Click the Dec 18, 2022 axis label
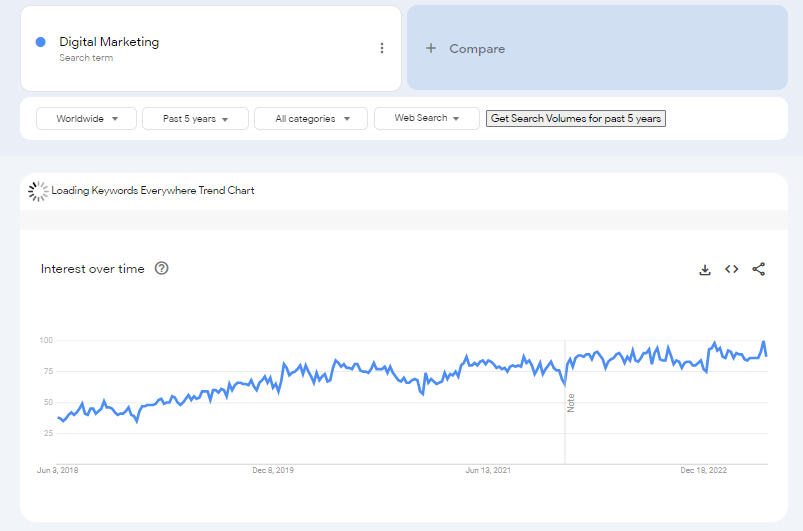Image resolution: width=803 pixels, height=531 pixels. click(x=704, y=470)
